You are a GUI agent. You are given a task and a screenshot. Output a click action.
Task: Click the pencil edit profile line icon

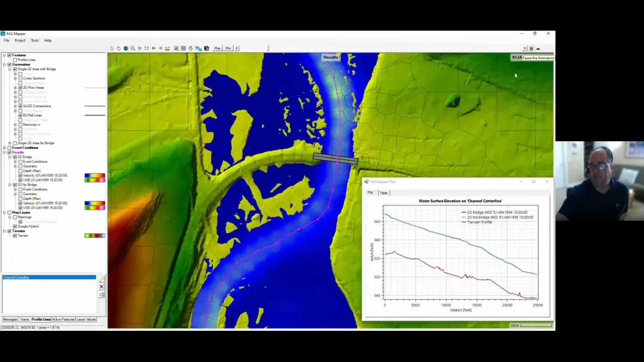pyautogui.click(x=102, y=279)
